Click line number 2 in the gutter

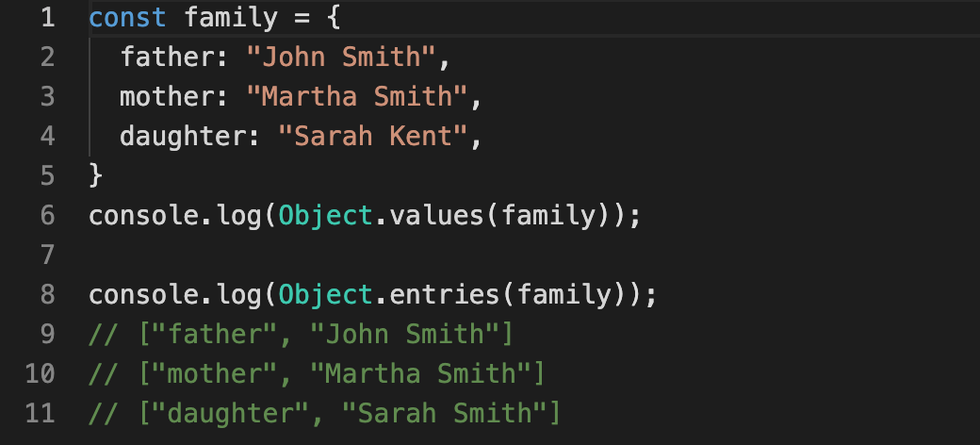pyautogui.click(x=47, y=57)
